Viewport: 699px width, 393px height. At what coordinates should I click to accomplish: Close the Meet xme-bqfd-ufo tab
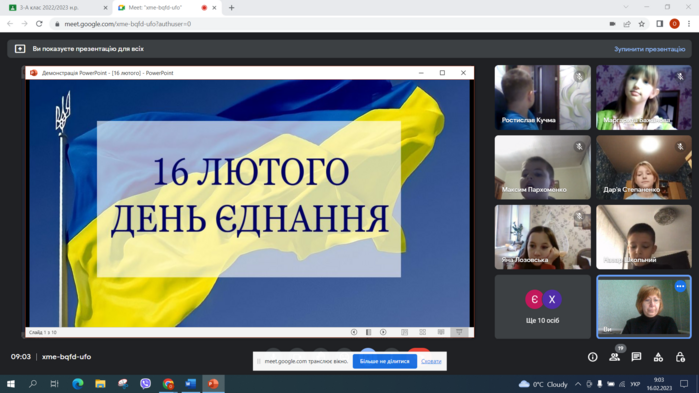[214, 8]
